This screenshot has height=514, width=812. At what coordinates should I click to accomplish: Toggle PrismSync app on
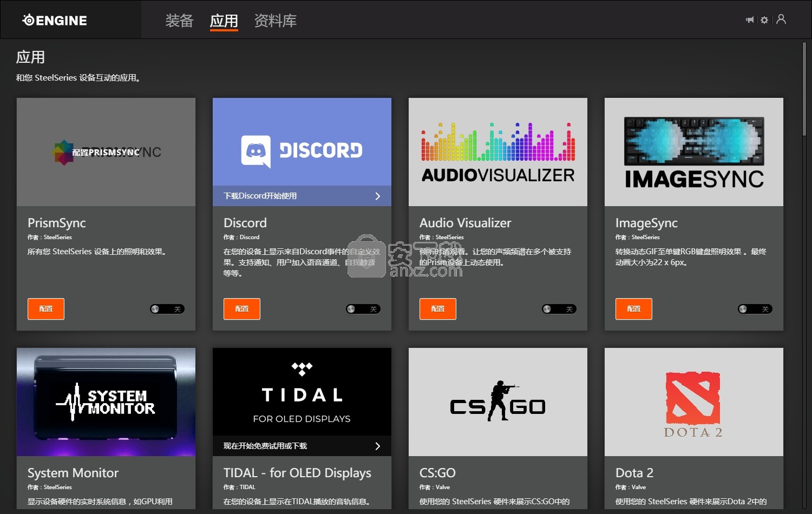[x=167, y=309]
